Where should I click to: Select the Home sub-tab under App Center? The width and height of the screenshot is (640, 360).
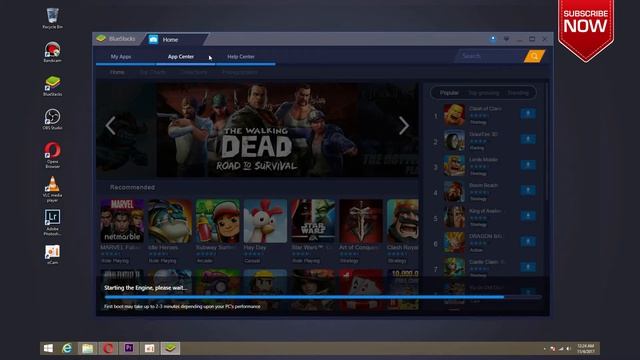click(117, 72)
